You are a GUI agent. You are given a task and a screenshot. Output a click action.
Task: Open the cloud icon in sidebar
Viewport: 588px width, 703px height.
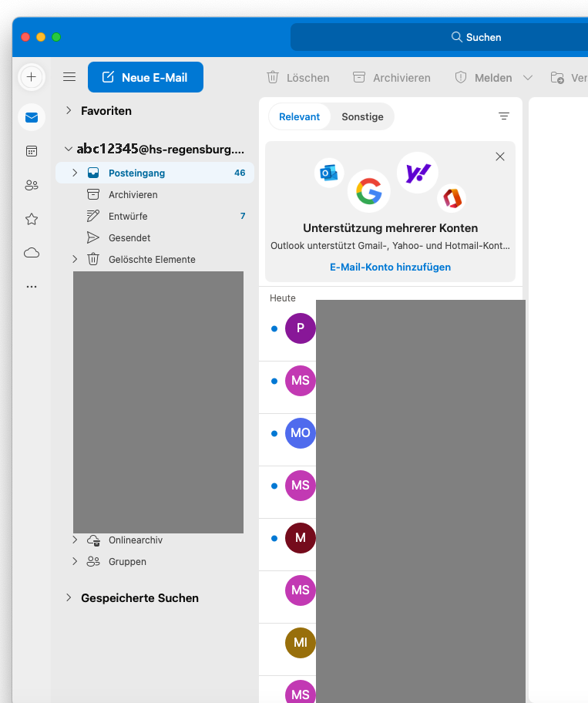[32, 253]
